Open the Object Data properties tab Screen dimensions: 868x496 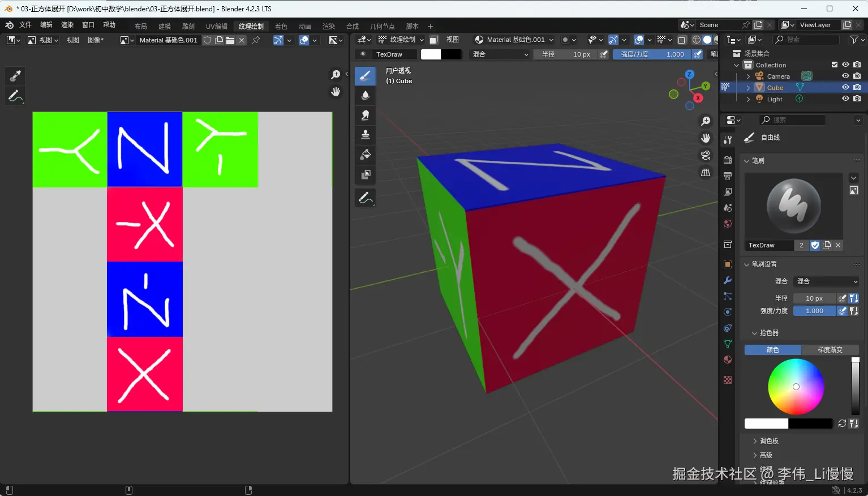tap(728, 344)
